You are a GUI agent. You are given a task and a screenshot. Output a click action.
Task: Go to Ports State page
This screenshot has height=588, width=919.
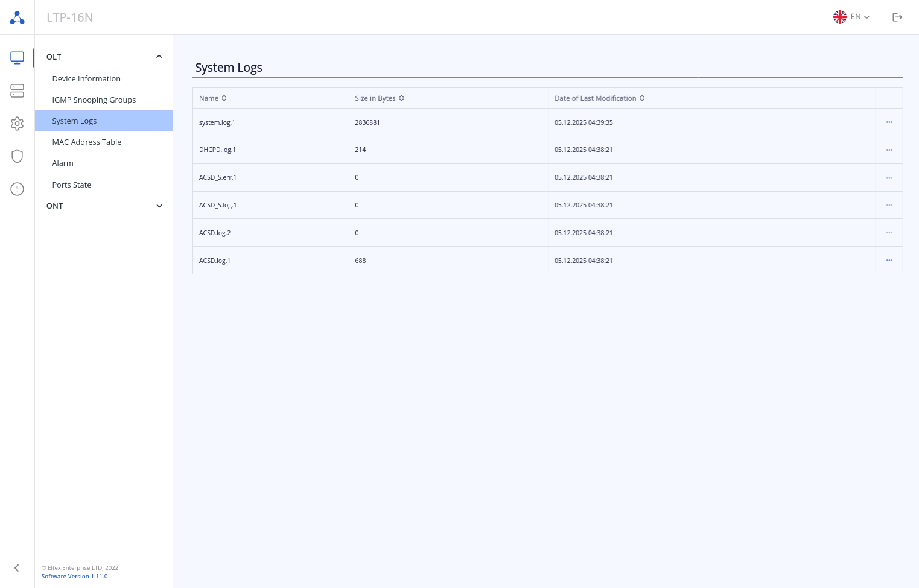click(72, 185)
